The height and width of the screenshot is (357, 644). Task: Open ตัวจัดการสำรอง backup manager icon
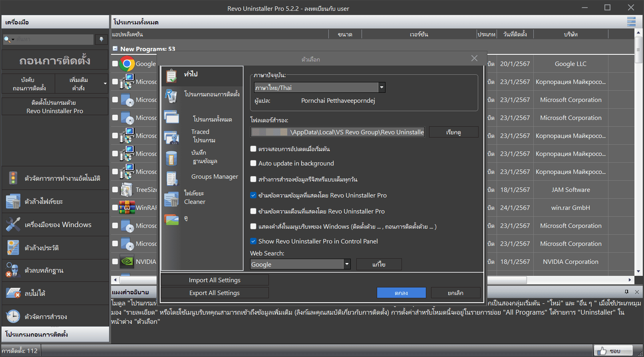click(x=13, y=316)
